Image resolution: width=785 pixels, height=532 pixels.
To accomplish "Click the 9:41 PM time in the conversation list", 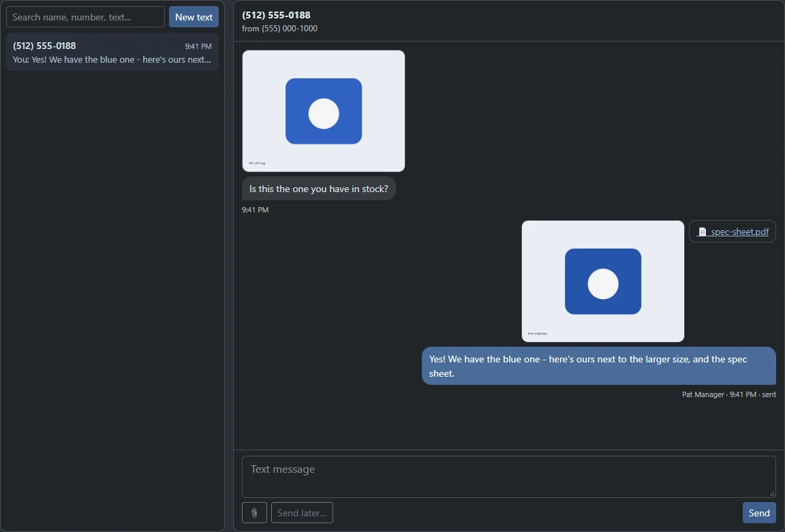I will pos(198,46).
